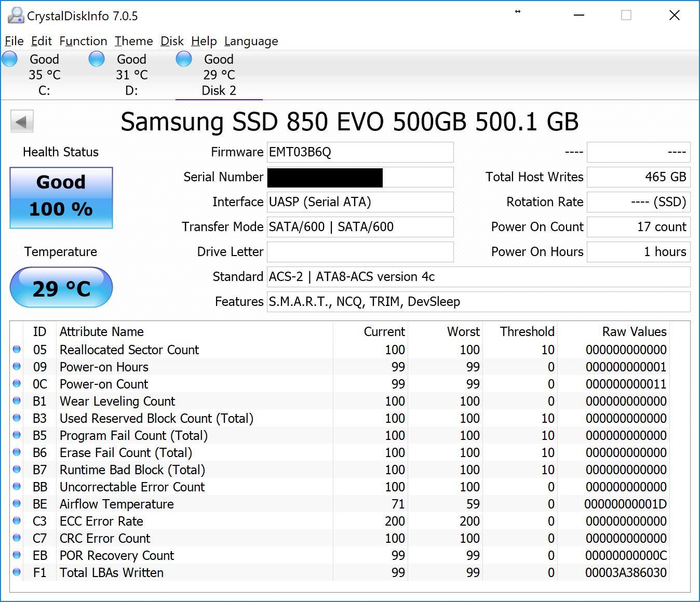
Task: Click the previous disk arrow button
Action: [x=22, y=122]
